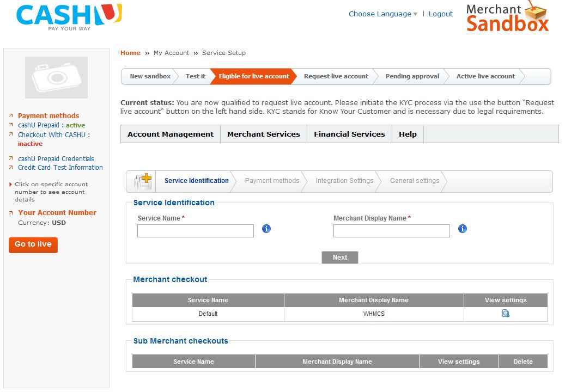Screen dimensions: 565x392
Task: Click WHMCS merchant display name cell
Action: tap(374, 314)
